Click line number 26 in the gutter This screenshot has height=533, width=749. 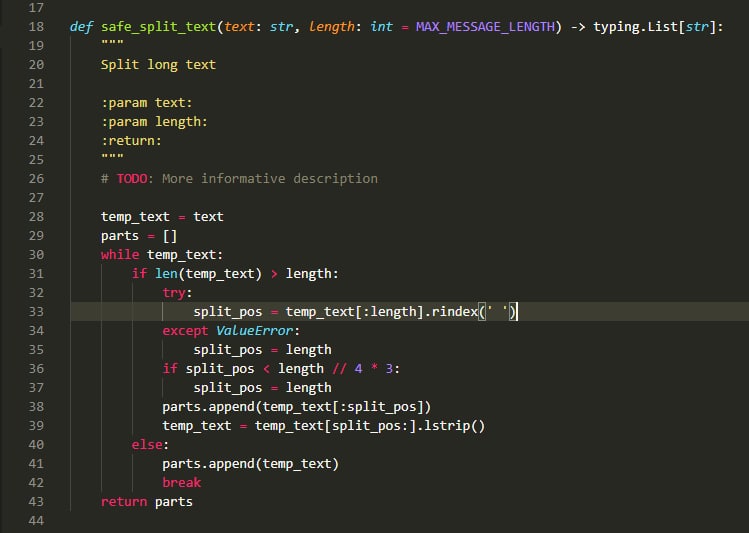pos(36,179)
